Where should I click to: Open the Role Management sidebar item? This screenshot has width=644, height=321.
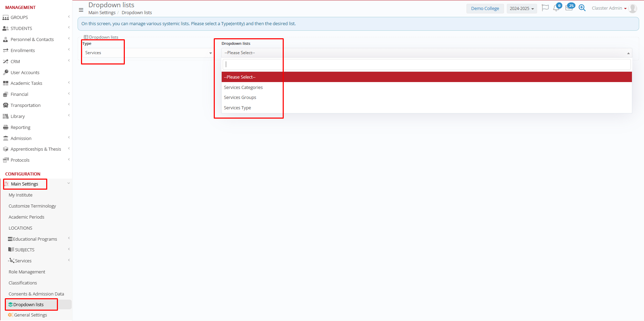click(27, 272)
